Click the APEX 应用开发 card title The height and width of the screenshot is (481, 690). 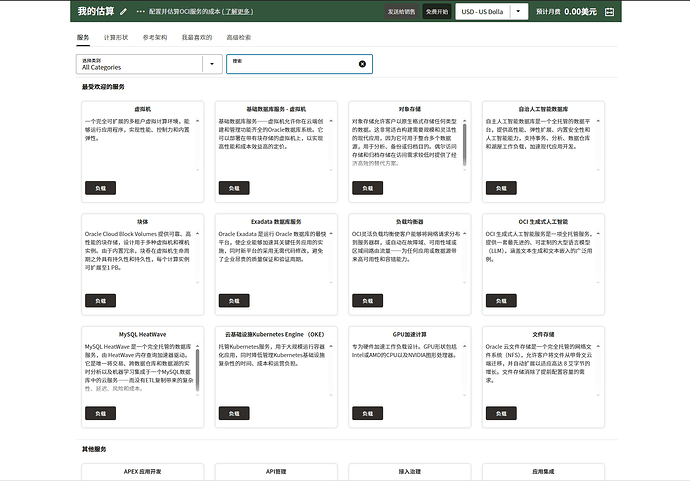point(143,471)
